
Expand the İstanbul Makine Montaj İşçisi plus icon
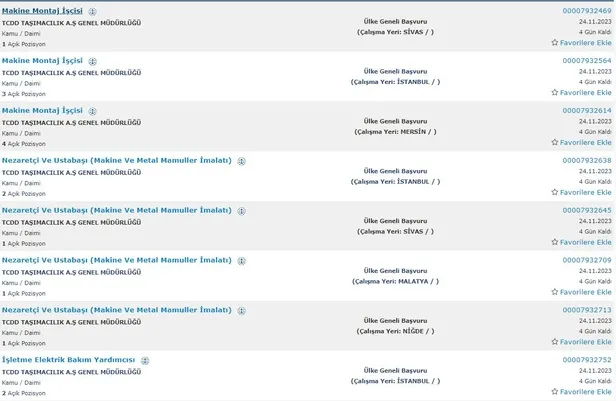93,60
